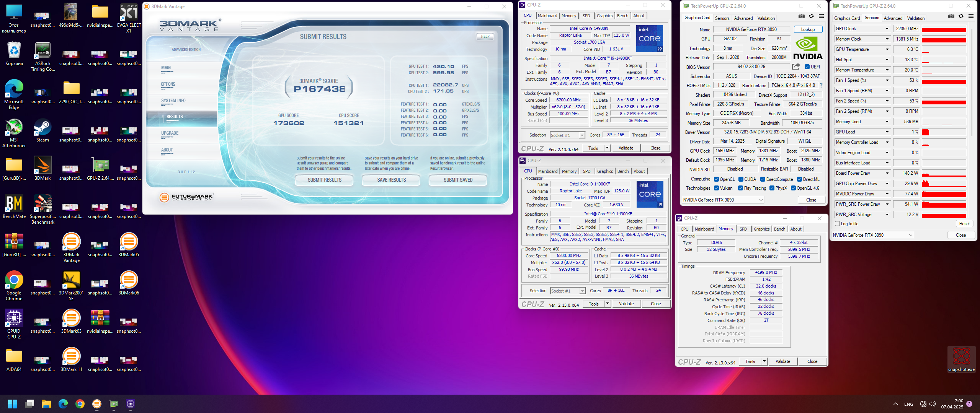Toggle the CUDA checkbox
Screen dimensions: 980x413
tap(741, 179)
